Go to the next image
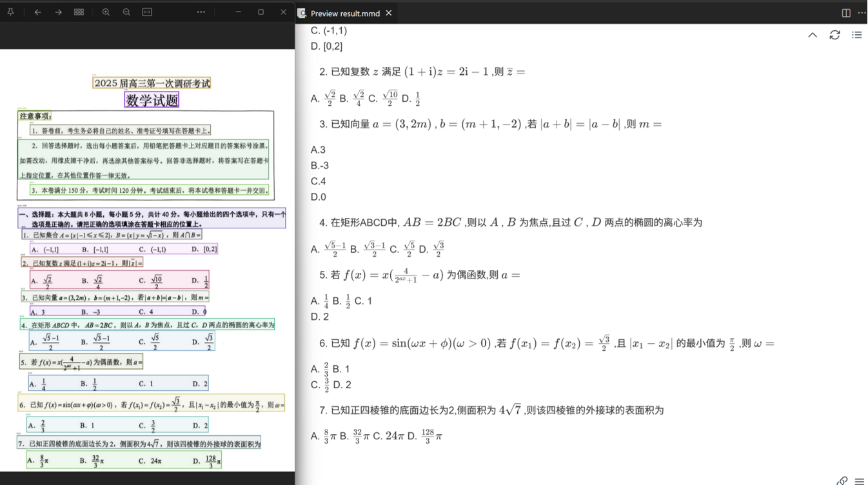868x485 pixels. pos(59,12)
